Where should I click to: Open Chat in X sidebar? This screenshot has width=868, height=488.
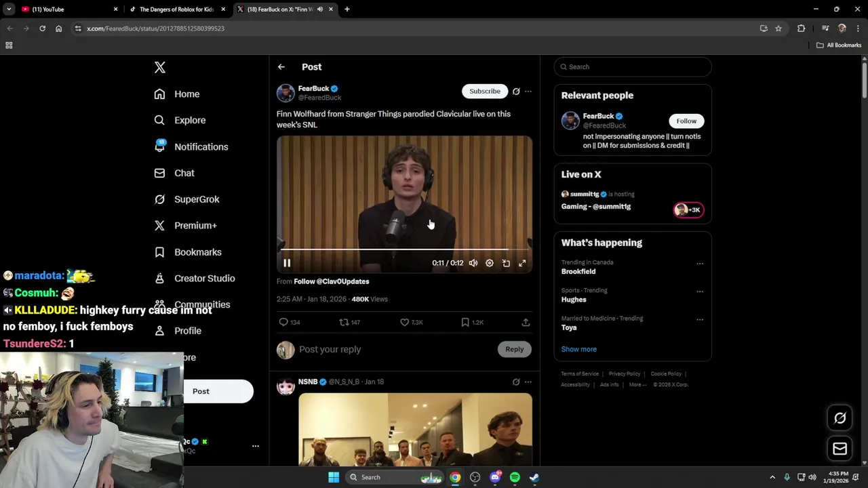click(174, 173)
